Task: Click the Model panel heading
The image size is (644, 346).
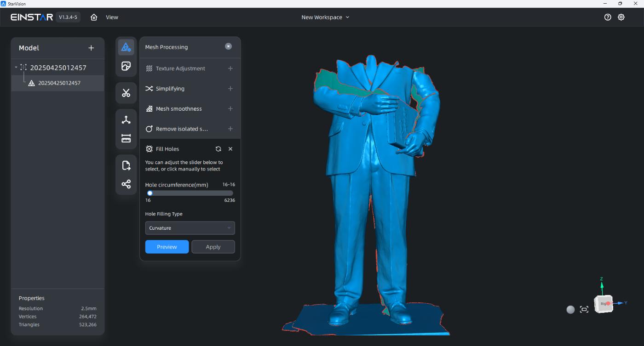Action: [x=29, y=48]
